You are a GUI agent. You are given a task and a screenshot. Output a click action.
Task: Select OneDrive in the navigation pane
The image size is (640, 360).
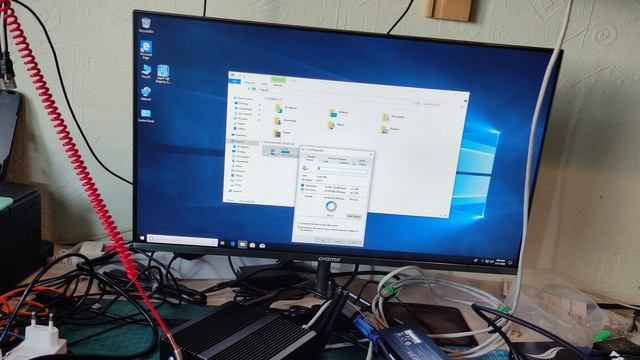(240, 135)
